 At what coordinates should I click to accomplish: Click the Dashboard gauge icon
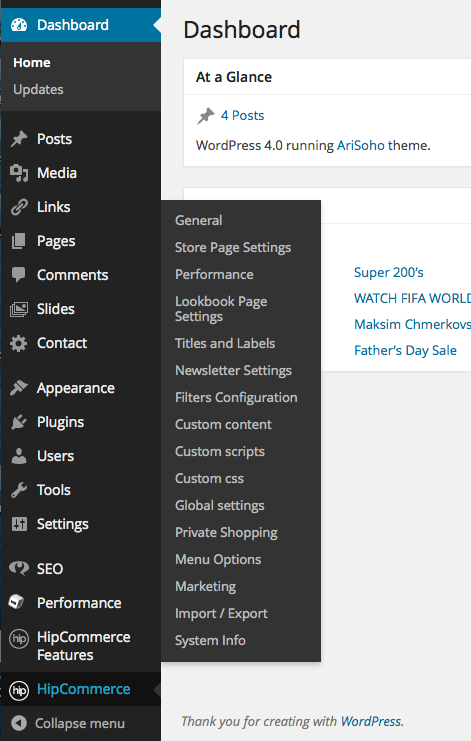coord(19,25)
